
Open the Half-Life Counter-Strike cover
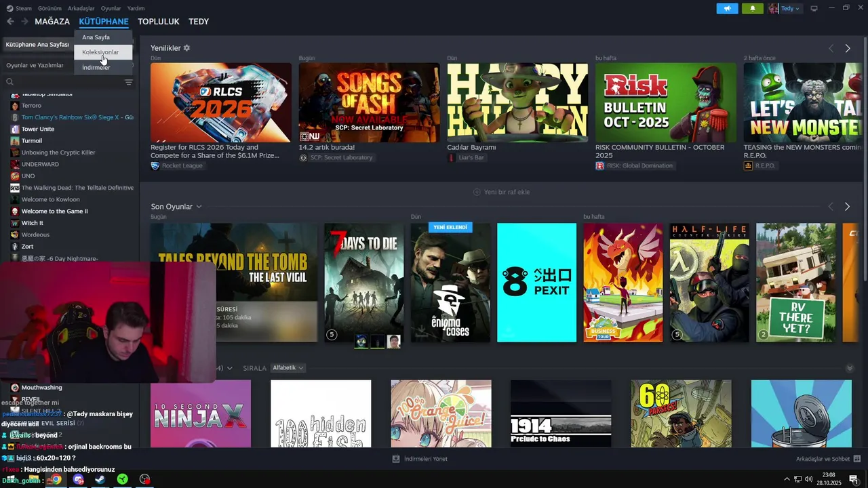709,283
